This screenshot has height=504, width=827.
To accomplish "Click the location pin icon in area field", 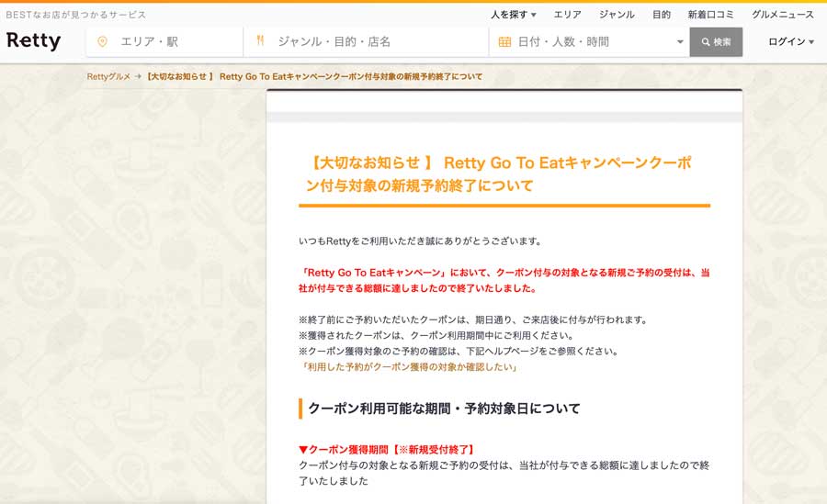I will 102,41.
